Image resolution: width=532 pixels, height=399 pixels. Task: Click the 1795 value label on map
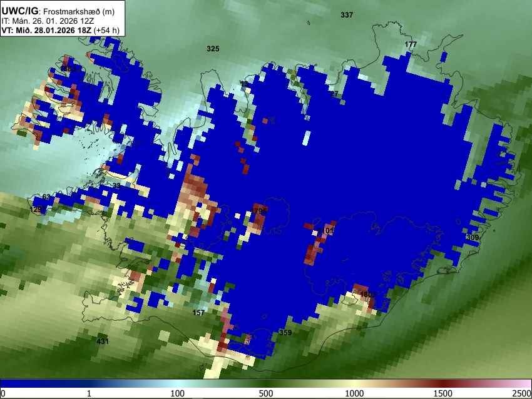(x=259, y=211)
